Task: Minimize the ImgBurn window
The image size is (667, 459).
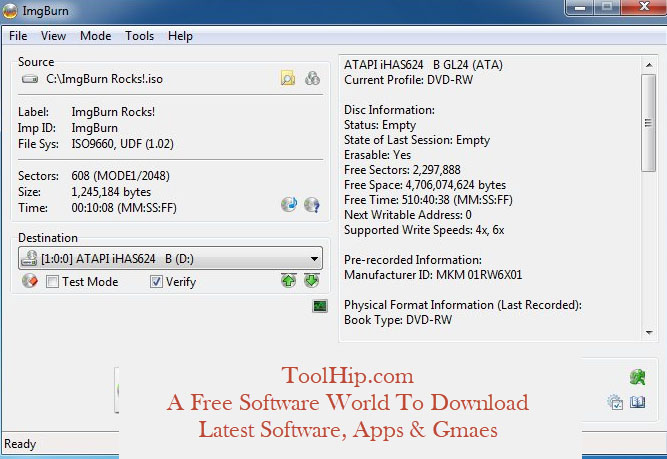Action: (x=579, y=7)
